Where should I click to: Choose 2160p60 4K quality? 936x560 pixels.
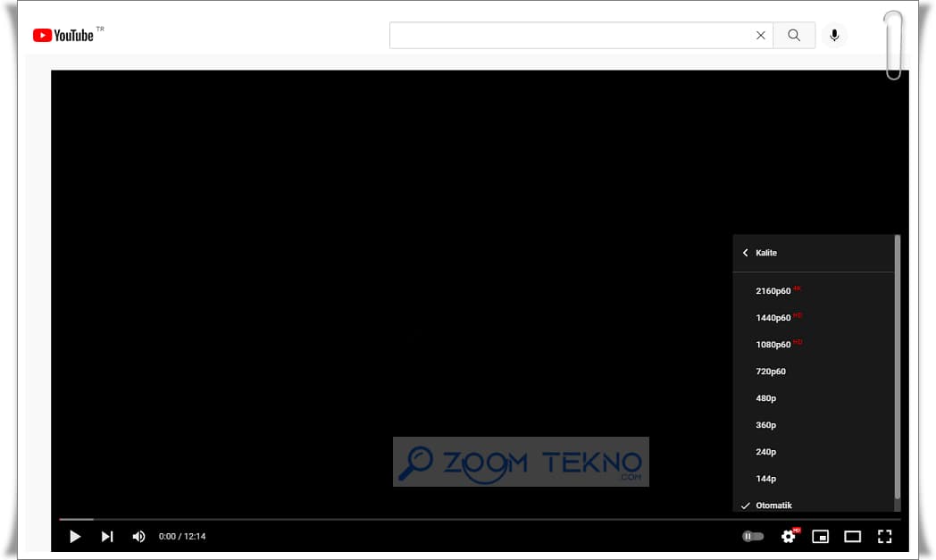[773, 291]
